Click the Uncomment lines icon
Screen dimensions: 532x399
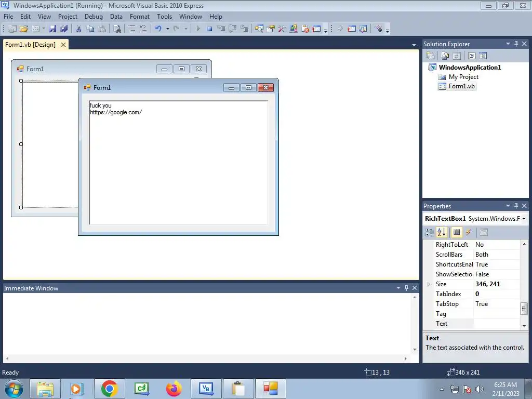click(143, 29)
